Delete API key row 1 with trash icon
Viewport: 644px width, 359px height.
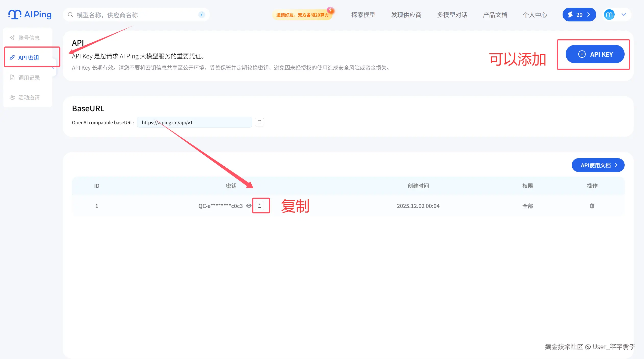592,206
